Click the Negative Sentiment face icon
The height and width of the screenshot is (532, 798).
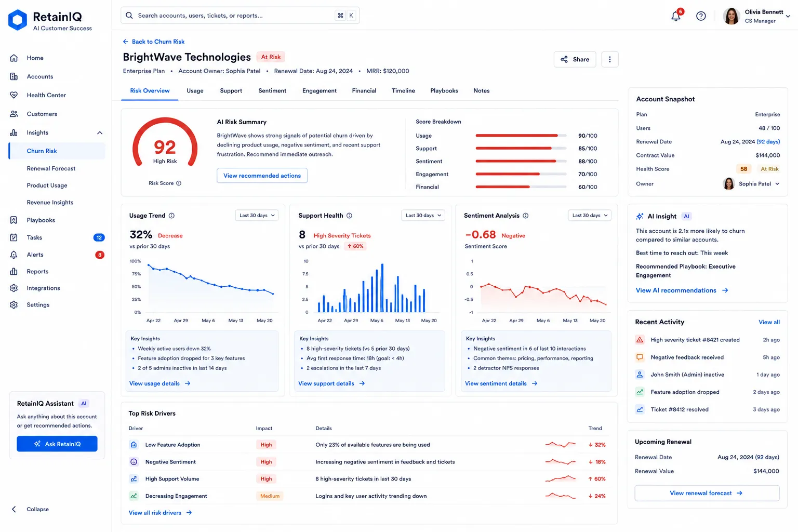(134, 462)
